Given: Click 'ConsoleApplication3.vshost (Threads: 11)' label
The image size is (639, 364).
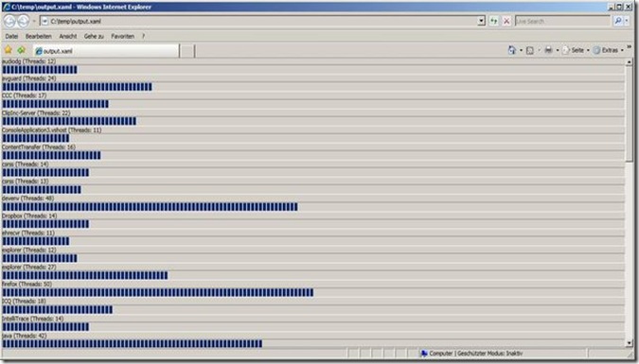Looking at the screenshot, I should tap(51, 130).
